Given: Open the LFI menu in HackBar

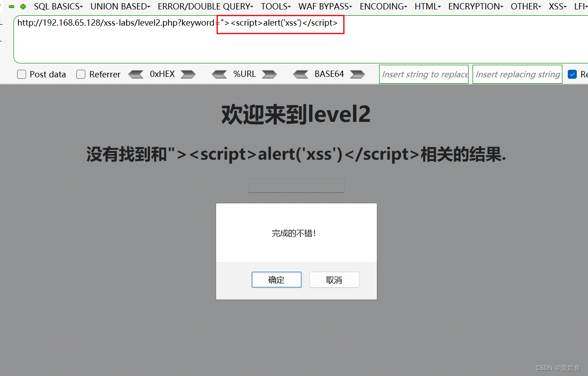Looking at the screenshot, I should point(581,6).
